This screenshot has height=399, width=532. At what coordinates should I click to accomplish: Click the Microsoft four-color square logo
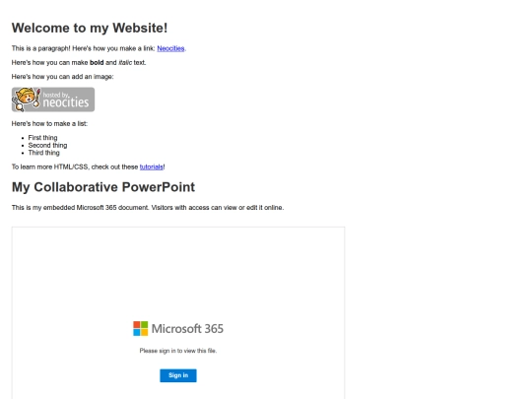pos(141,328)
